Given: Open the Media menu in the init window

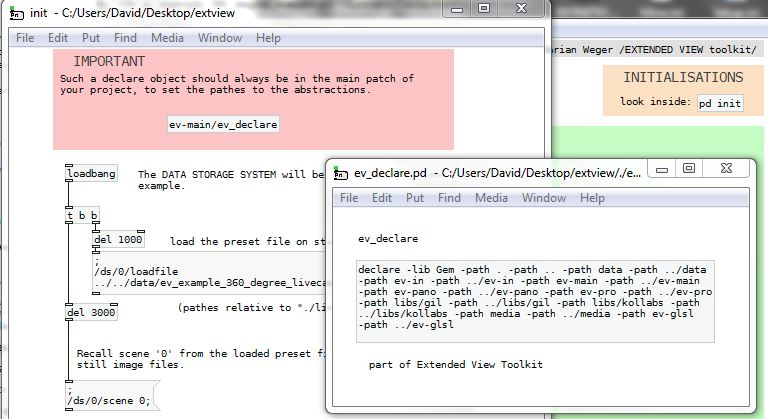Looking at the screenshot, I should (x=167, y=38).
